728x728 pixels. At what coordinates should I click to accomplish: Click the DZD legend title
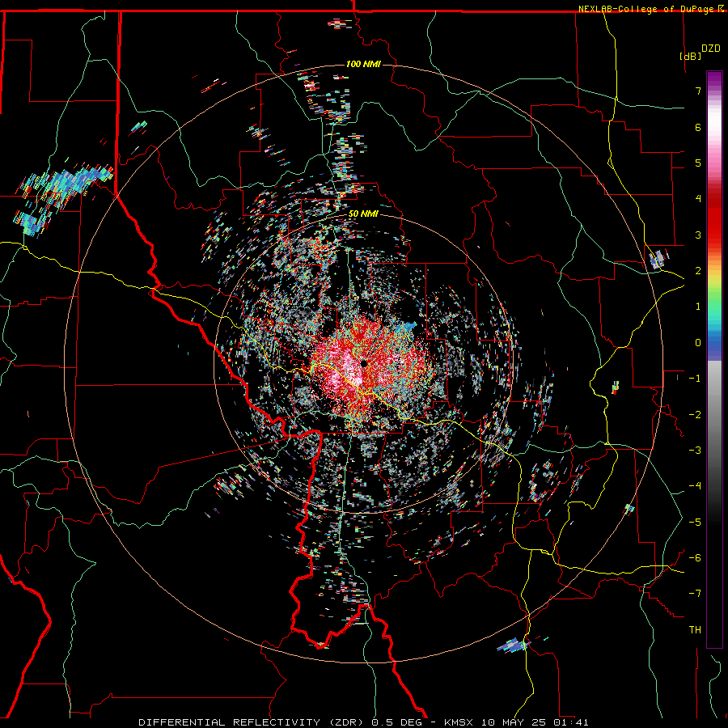[x=711, y=49]
